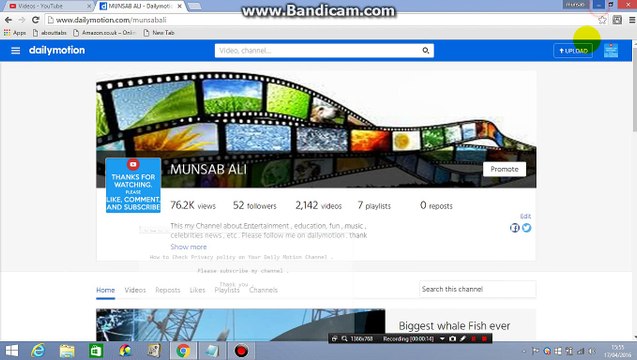Open the channel's Facebook link icon
This screenshot has height=360, width=637.
pyautogui.click(x=514, y=228)
